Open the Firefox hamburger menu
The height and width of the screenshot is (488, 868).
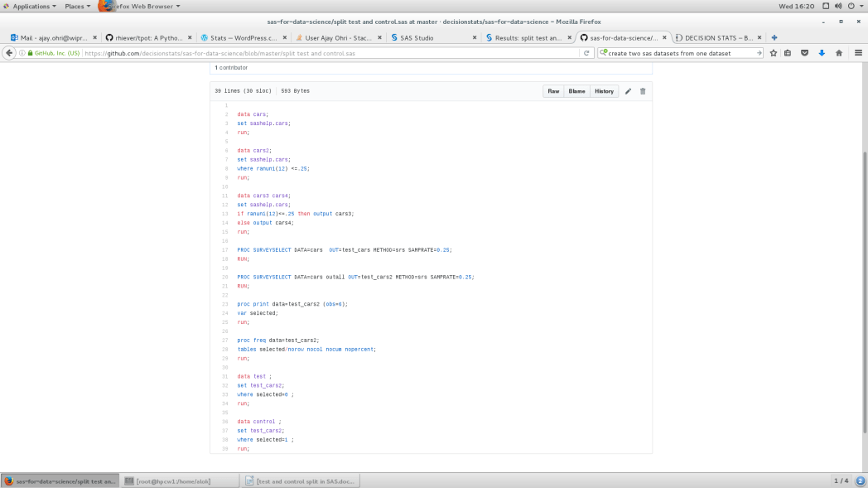click(x=858, y=51)
